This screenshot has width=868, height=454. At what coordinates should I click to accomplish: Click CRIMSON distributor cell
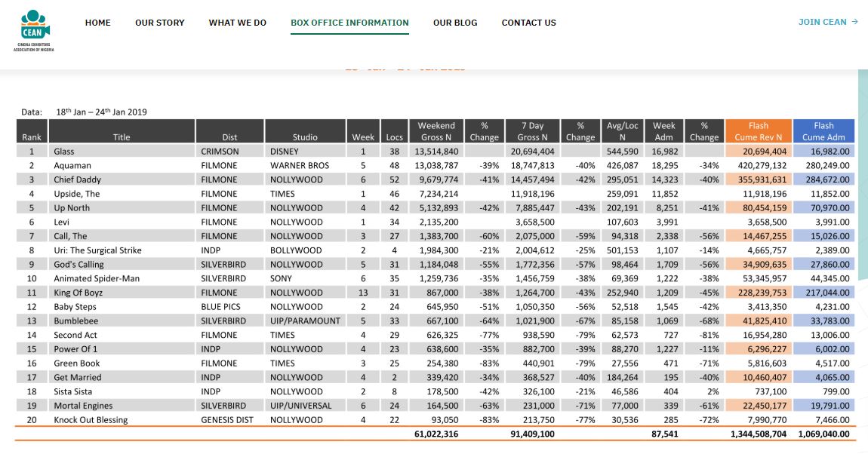click(220, 152)
